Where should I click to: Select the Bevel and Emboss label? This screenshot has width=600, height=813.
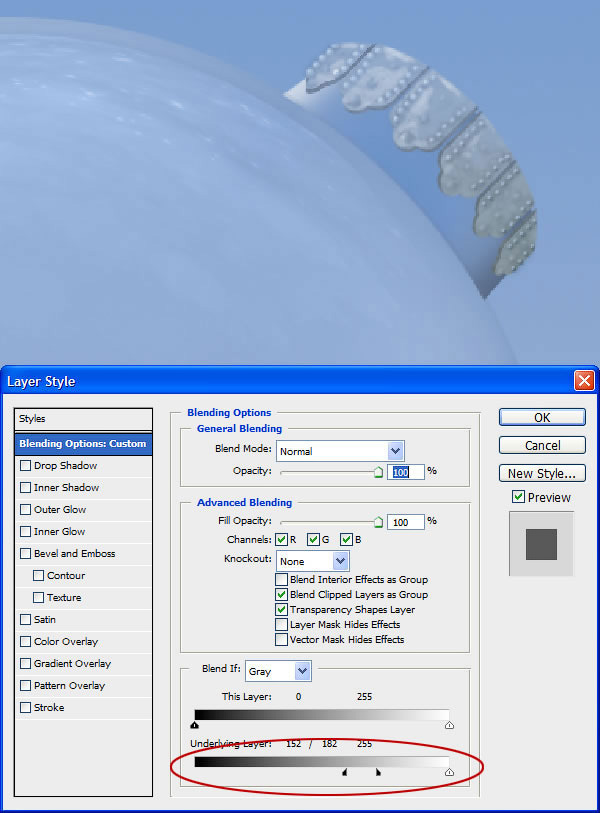(x=75, y=554)
